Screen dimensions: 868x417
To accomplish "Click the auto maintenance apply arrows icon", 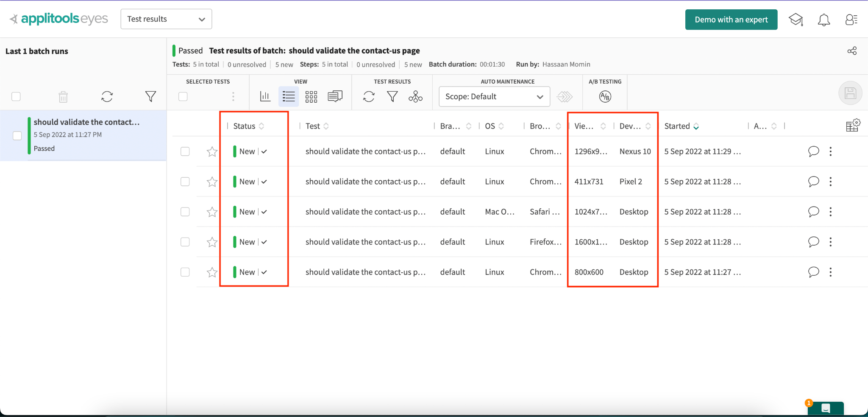I will (x=565, y=97).
